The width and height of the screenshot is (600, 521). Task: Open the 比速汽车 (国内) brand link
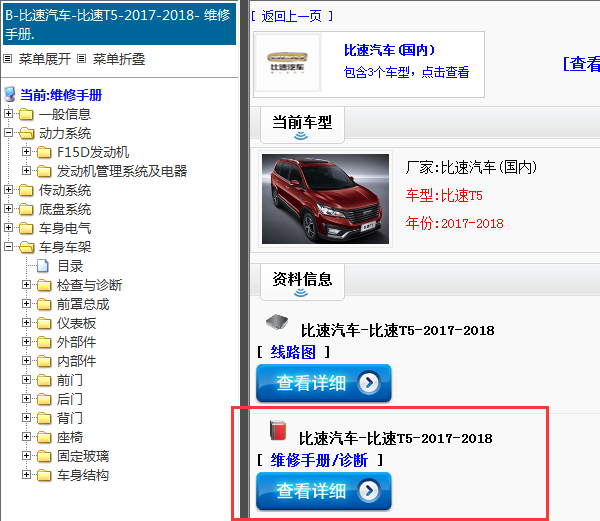[389, 50]
